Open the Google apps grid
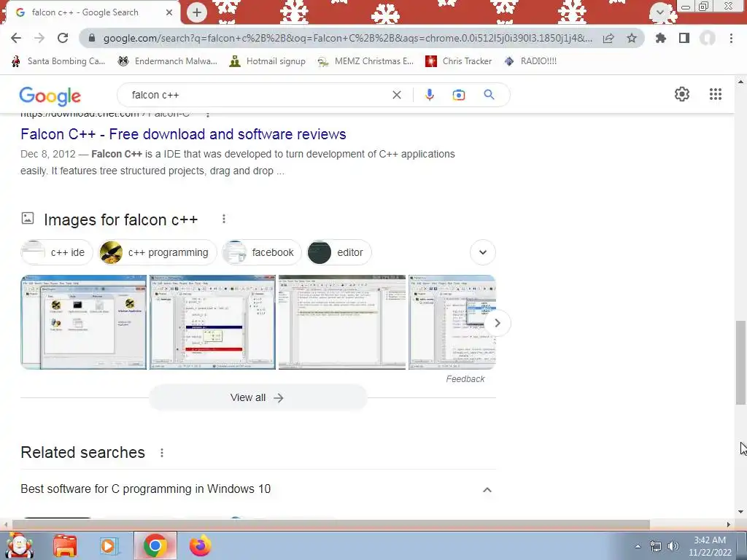The height and width of the screenshot is (560, 747). (x=716, y=94)
